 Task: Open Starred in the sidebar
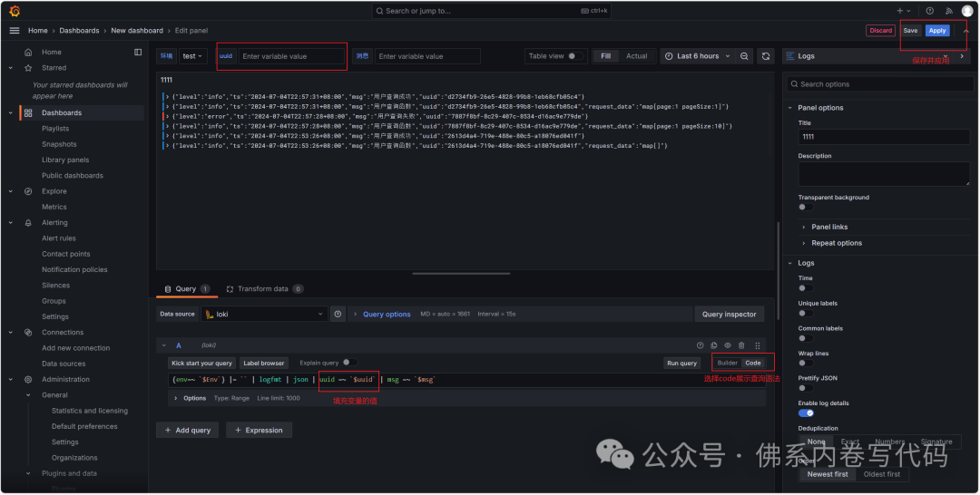tap(54, 67)
